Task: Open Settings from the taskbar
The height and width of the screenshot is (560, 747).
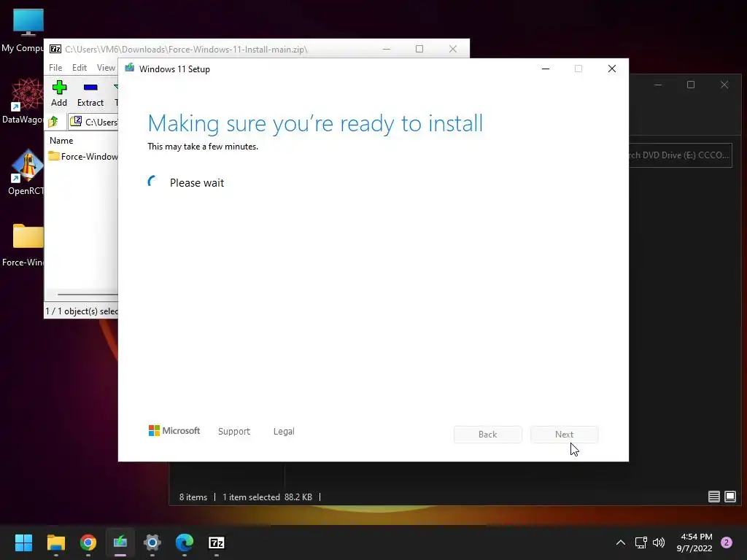Action: pyautogui.click(x=152, y=542)
